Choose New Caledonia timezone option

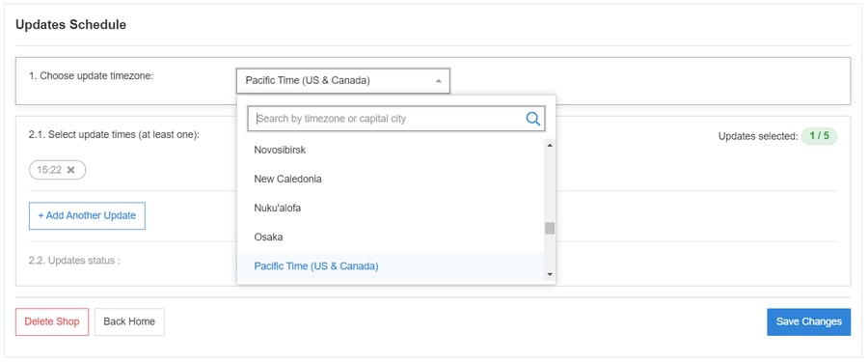[391, 179]
